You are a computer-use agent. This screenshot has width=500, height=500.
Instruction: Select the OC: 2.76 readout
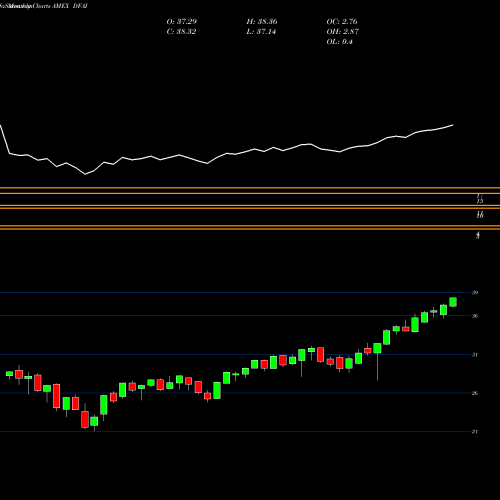click(x=342, y=22)
